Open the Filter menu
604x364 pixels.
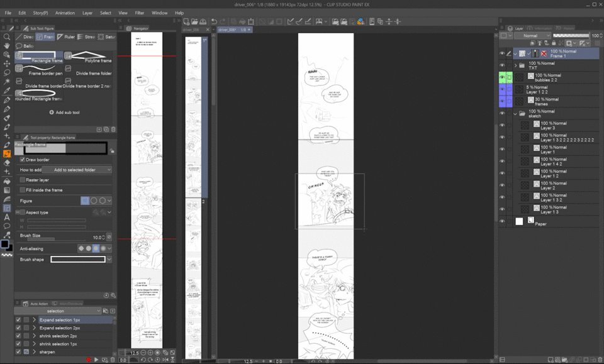140,13
